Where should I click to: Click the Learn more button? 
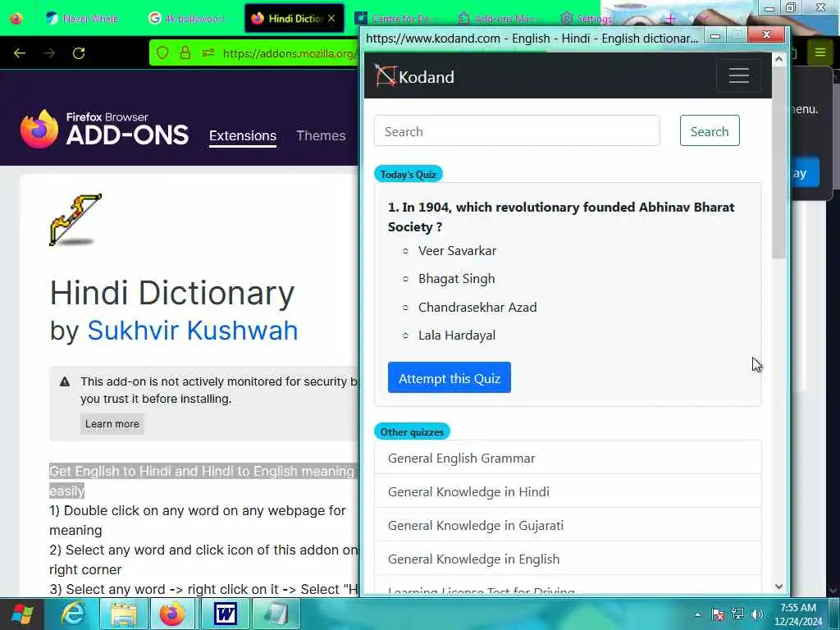click(112, 424)
